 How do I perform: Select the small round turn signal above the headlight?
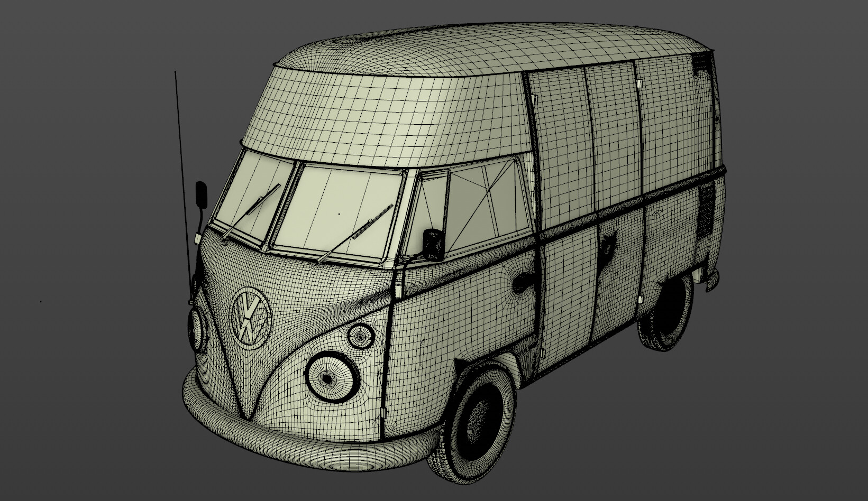point(360,335)
